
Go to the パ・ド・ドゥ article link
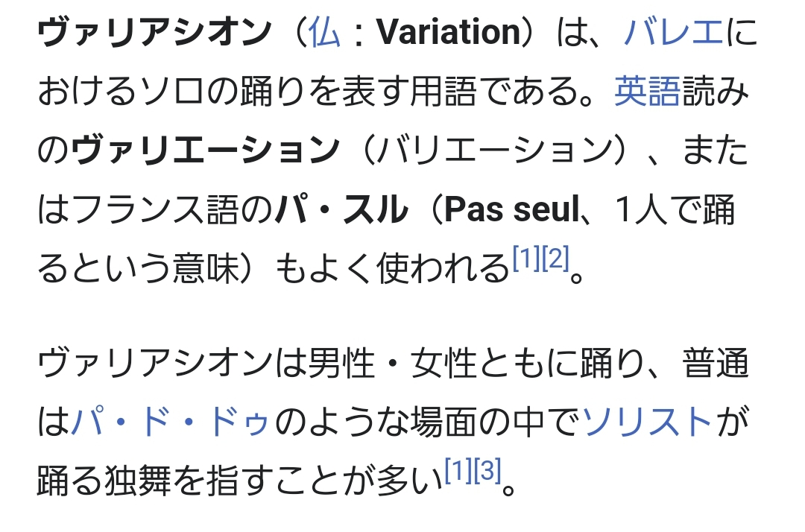point(172,423)
